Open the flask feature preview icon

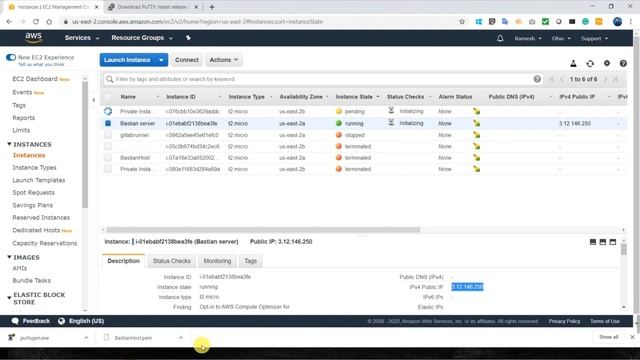pyautogui.click(x=573, y=63)
